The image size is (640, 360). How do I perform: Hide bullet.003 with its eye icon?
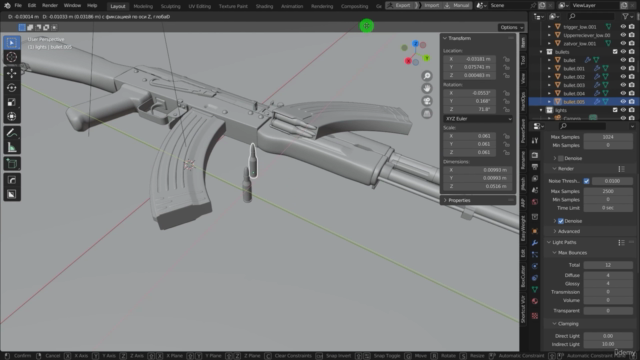[623, 85]
